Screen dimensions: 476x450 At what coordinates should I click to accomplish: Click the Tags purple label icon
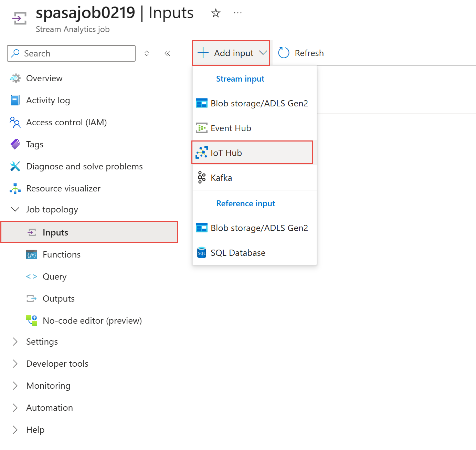point(15,144)
